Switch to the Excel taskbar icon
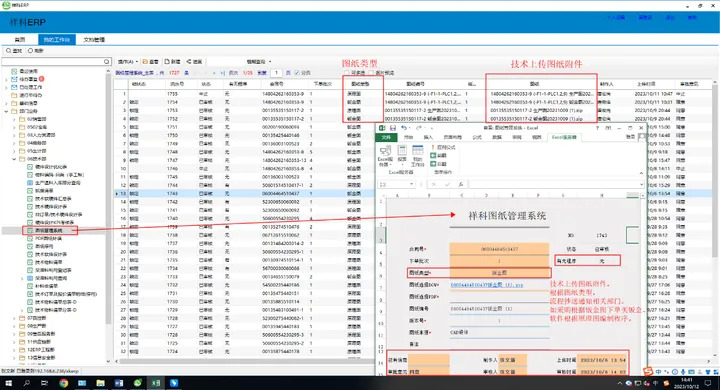720x390 pixels. pyautogui.click(x=156, y=383)
